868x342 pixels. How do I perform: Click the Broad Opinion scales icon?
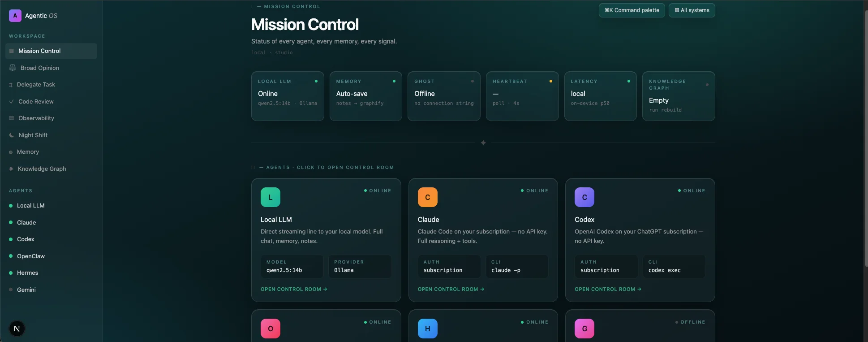click(x=13, y=68)
